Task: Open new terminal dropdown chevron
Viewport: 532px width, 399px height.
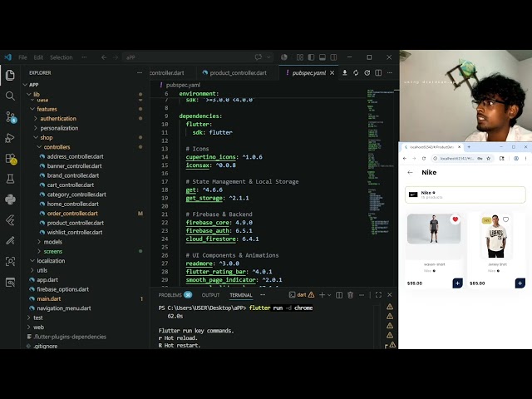Action: click(329, 295)
